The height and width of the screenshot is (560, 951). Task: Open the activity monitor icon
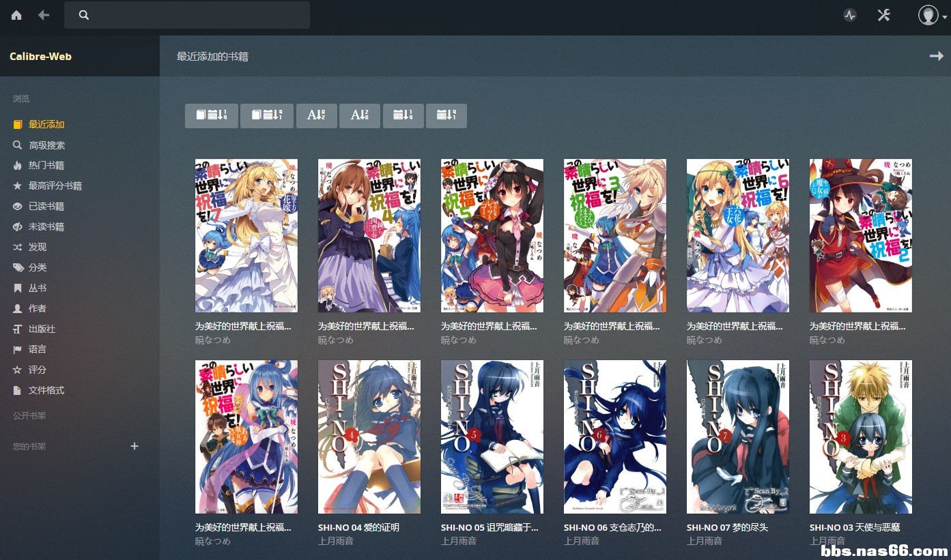tap(850, 15)
